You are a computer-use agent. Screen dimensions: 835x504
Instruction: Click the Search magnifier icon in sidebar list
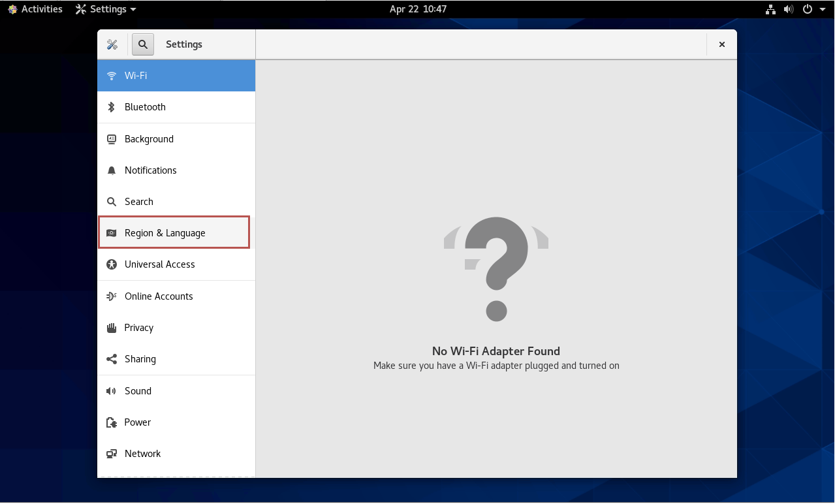click(x=112, y=202)
